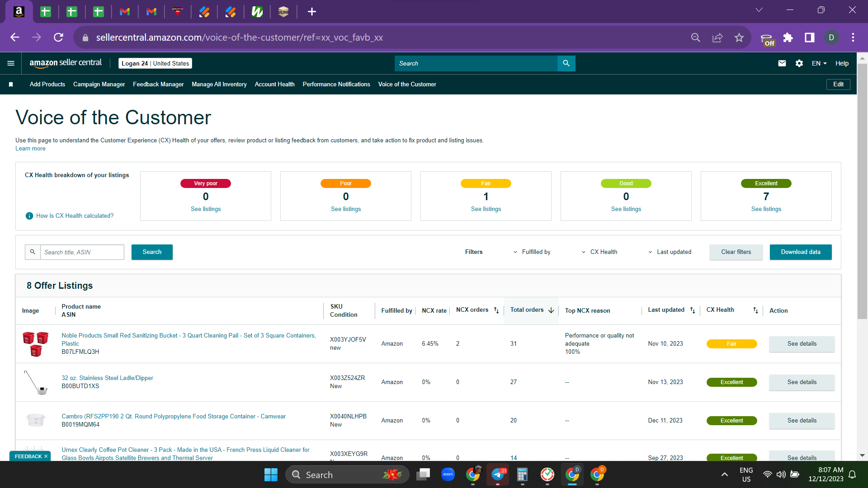Expand the Last updated filter dropdown
Viewport: 868px width, 488px height.
[670, 252]
